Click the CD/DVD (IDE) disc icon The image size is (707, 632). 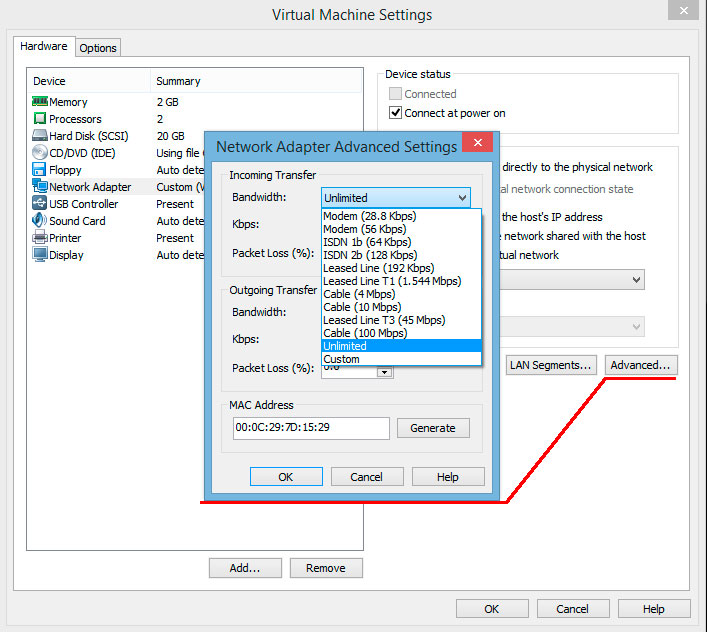[40, 152]
